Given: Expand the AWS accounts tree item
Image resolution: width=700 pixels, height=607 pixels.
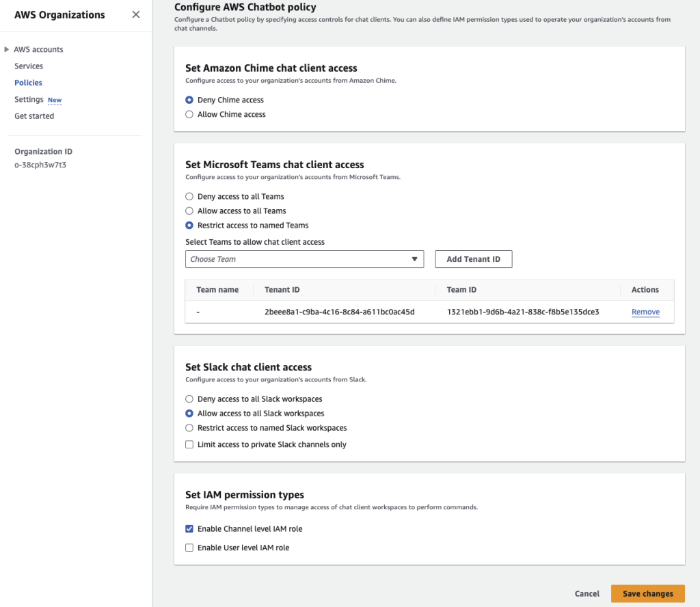Looking at the screenshot, I should point(7,49).
